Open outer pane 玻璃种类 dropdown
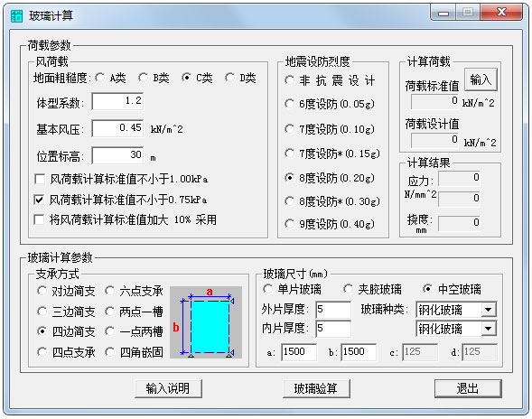 (489, 310)
